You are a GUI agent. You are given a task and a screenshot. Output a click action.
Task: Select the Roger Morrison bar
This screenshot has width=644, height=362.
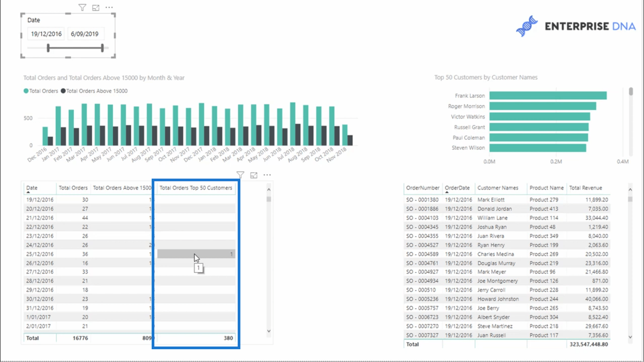pyautogui.click(x=543, y=106)
